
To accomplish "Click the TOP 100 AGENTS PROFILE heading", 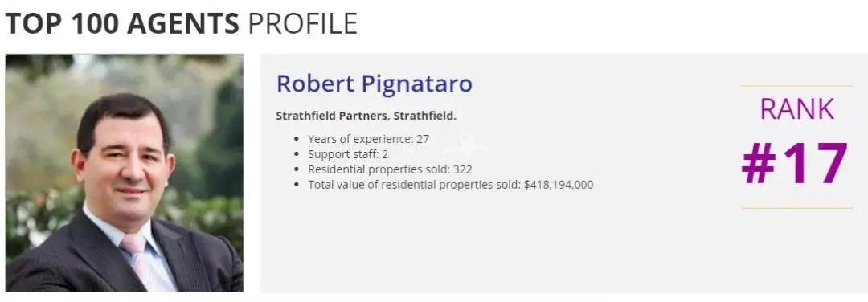I will [x=181, y=23].
